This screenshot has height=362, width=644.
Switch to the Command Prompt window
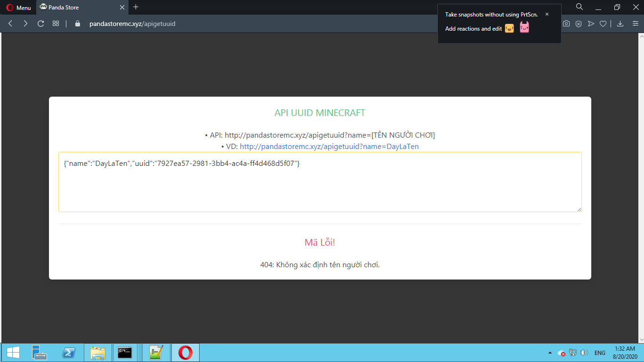pyautogui.click(x=125, y=353)
